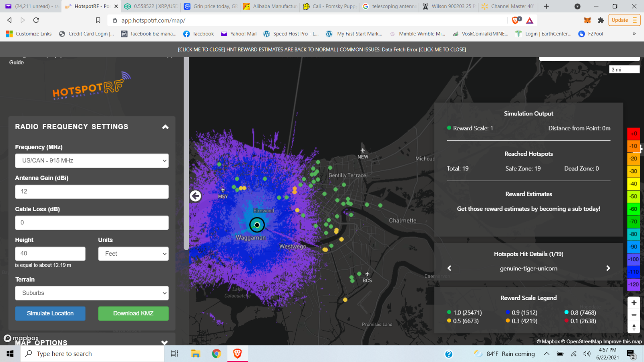The height and width of the screenshot is (362, 644).
Task: Click the Mapbox logo
Action: click(x=21, y=338)
